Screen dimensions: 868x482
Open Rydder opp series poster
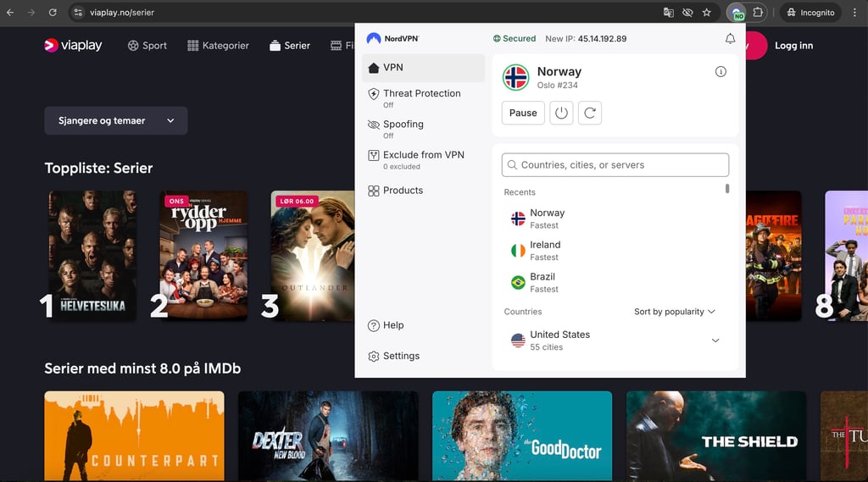tap(203, 256)
